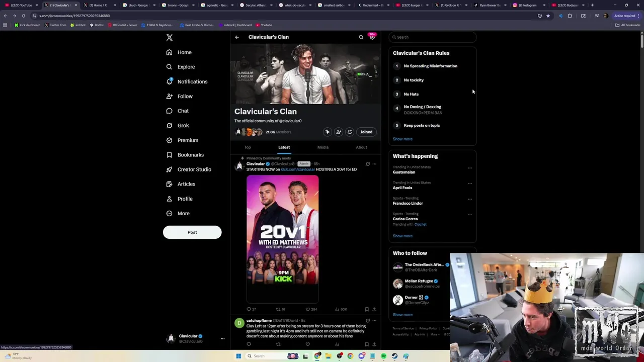The image size is (644, 362).
Task: Reload the page in the browser
Action: coord(23,16)
